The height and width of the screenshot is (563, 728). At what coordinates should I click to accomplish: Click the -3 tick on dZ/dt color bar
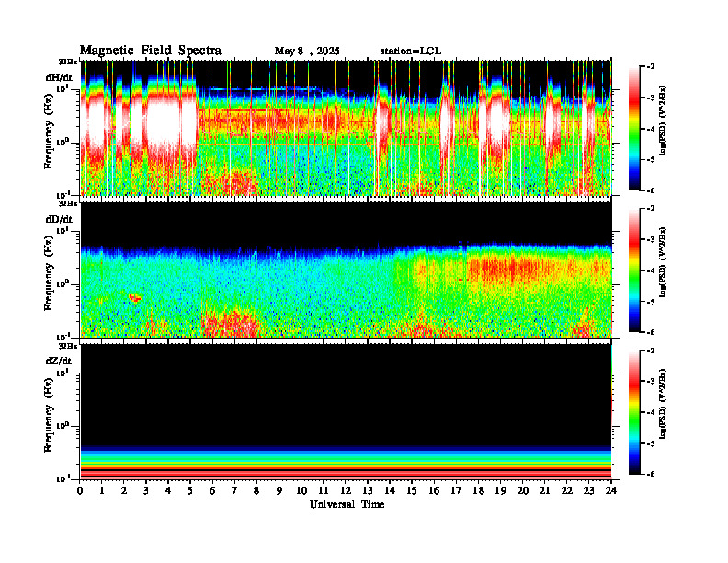[x=651, y=381]
